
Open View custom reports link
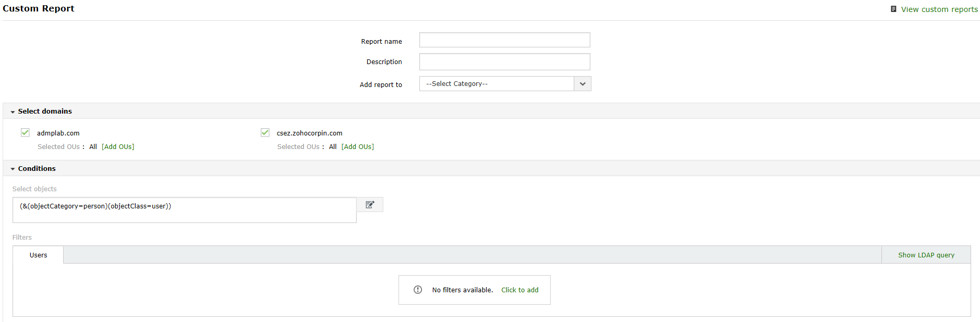tap(939, 9)
